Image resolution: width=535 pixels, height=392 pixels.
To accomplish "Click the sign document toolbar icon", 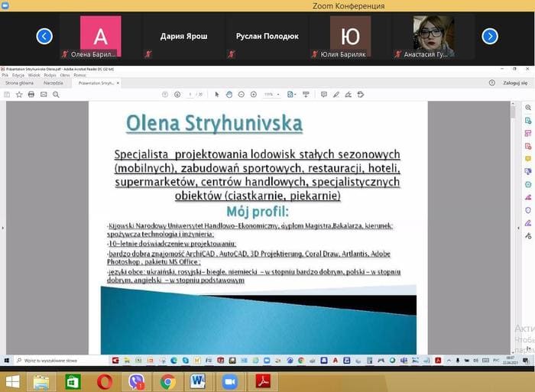I will (x=349, y=95).
